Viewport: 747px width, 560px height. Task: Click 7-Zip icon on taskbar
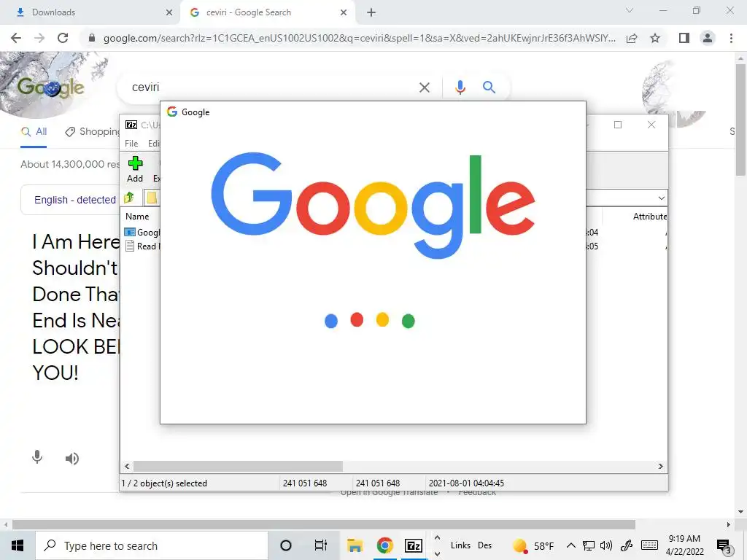coord(414,545)
